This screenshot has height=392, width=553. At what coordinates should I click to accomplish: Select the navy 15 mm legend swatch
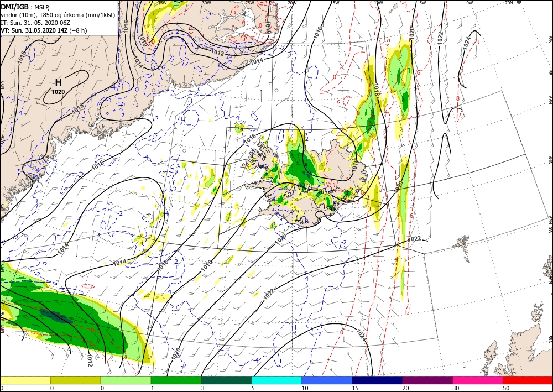click(377, 380)
